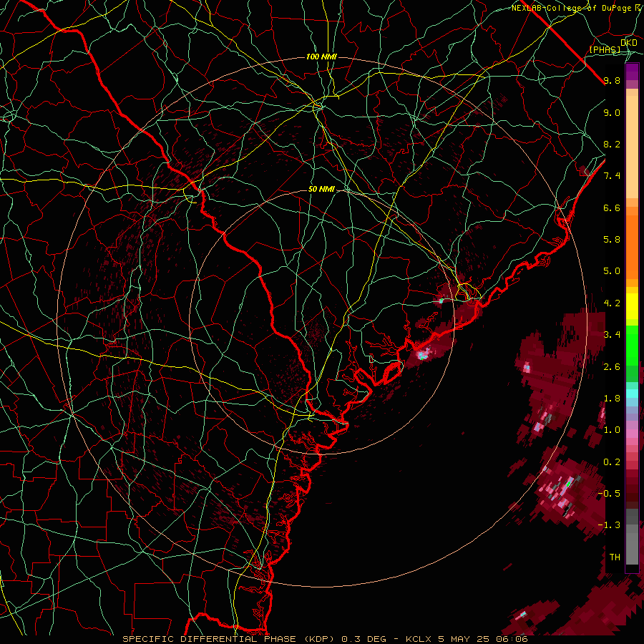Screen dimensions: 644x644
Task: Click the 5.8 value on the color scale
Action: (612, 240)
